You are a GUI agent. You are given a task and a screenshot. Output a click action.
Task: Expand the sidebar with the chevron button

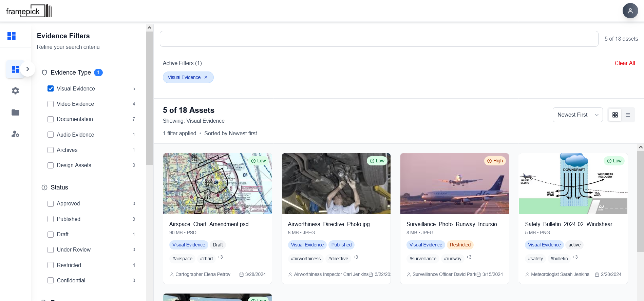pyautogui.click(x=27, y=69)
